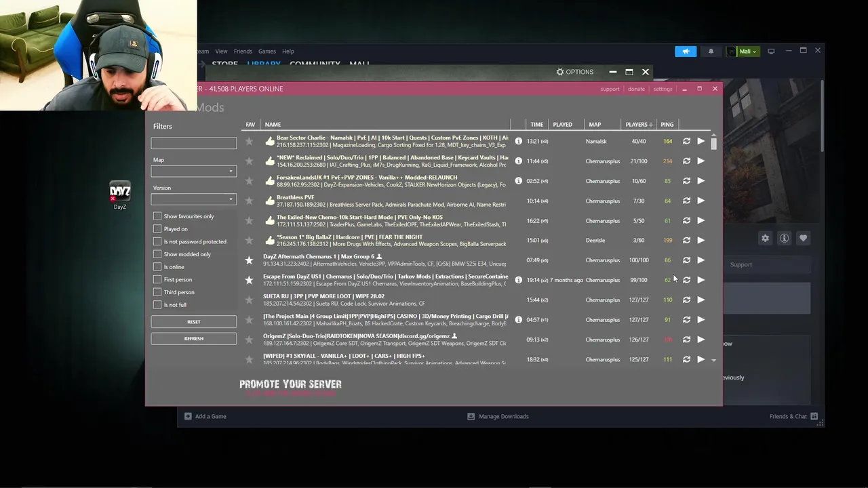Sort server list by Time column

[536, 125]
